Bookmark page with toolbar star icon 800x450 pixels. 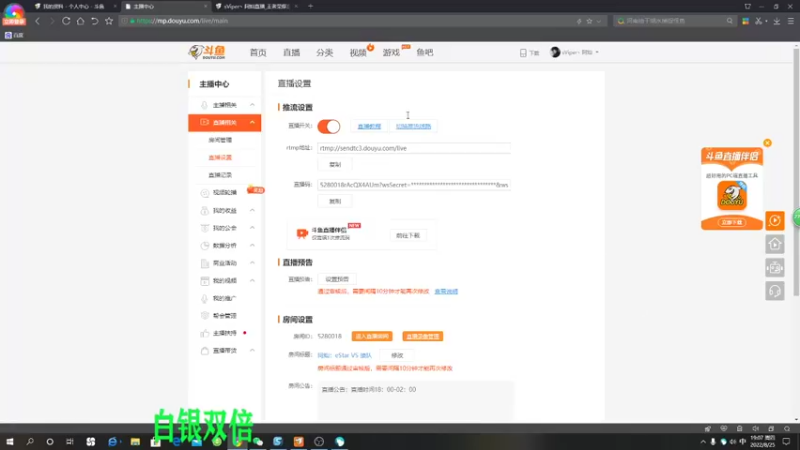tap(109, 21)
